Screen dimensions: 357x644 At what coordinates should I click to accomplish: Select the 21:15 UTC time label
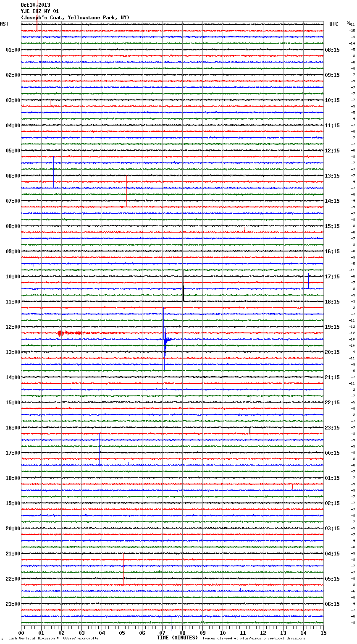332,377
